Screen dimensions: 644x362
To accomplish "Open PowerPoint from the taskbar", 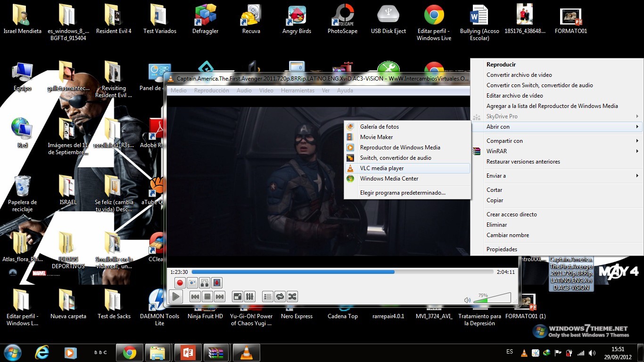I will (x=188, y=353).
